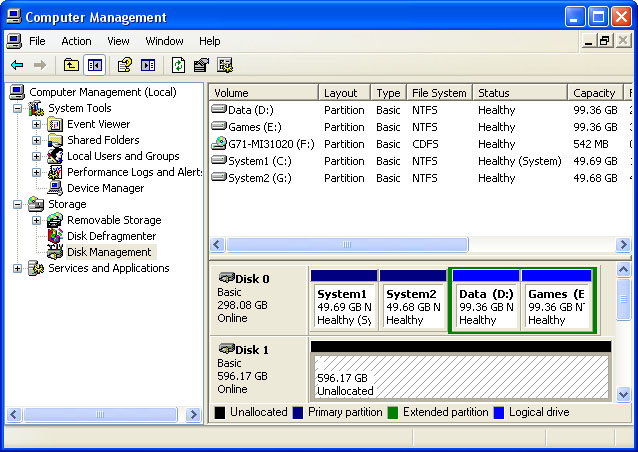Click the CD-ROM icon for G71-MI31020 (F:)

tap(219, 143)
